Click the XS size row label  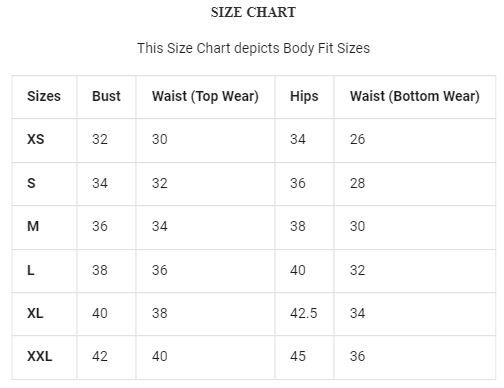(x=36, y=139)
